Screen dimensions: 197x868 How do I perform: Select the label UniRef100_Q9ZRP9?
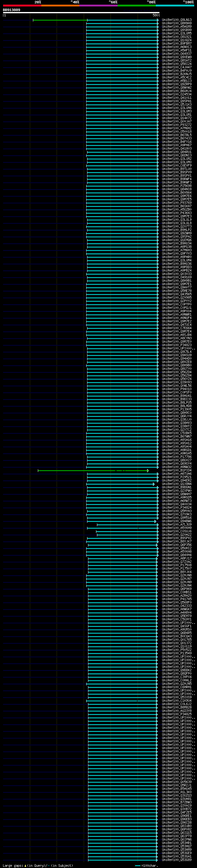[x=176, y=84]
